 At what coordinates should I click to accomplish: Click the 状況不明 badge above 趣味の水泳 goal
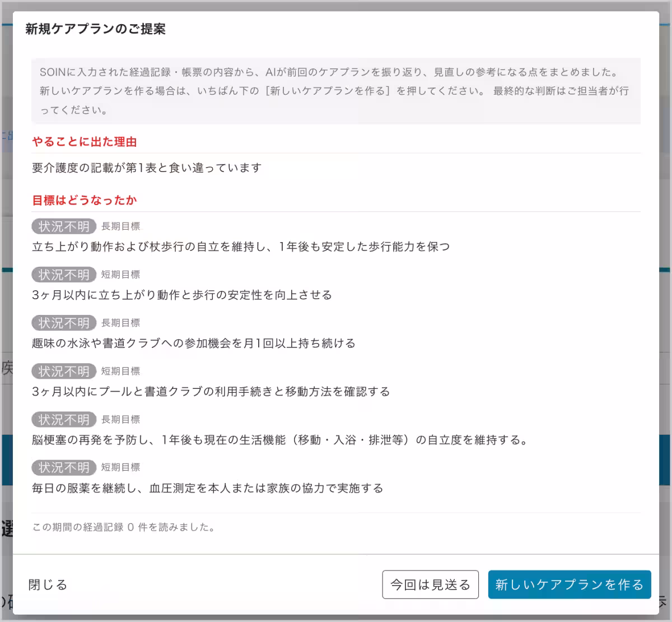pos(64,323)
